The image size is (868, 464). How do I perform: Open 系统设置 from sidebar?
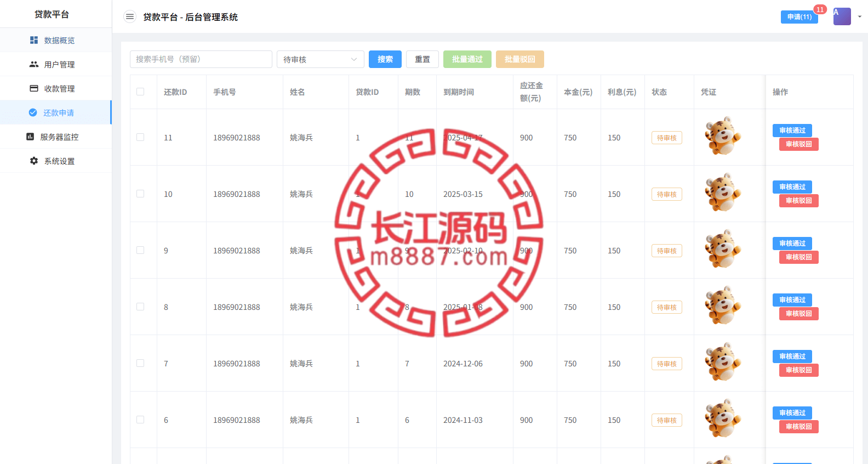point(56,161)
